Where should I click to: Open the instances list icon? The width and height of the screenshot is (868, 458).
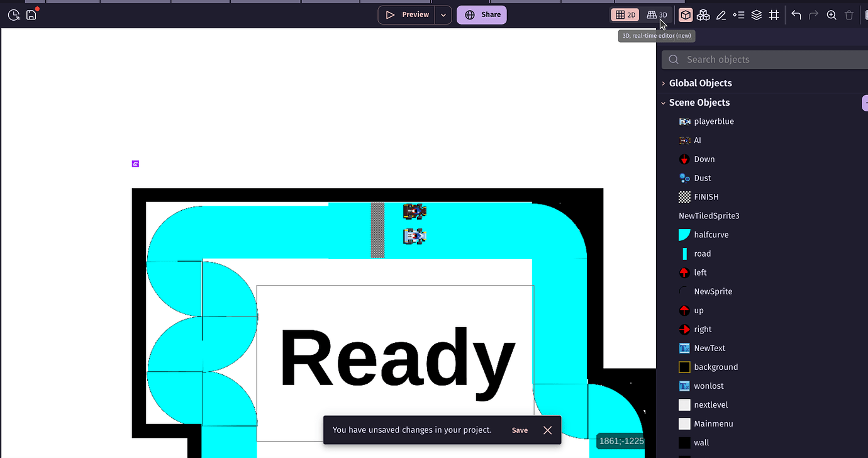(738, 15)
